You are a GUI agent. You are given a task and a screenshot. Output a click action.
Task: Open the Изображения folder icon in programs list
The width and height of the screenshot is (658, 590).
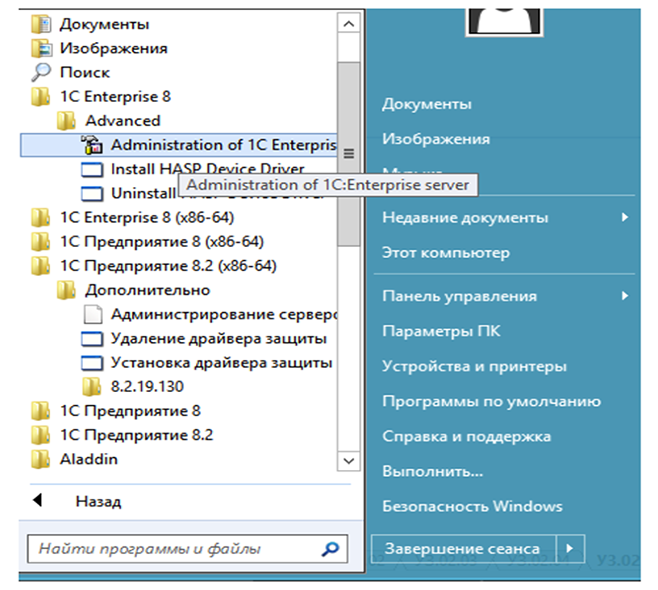[x=41, y=48]
